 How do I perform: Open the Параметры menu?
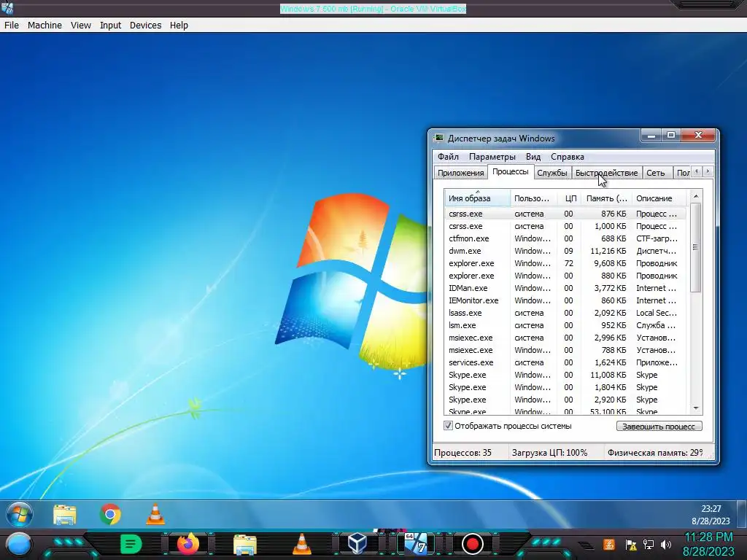coord(492,157)
